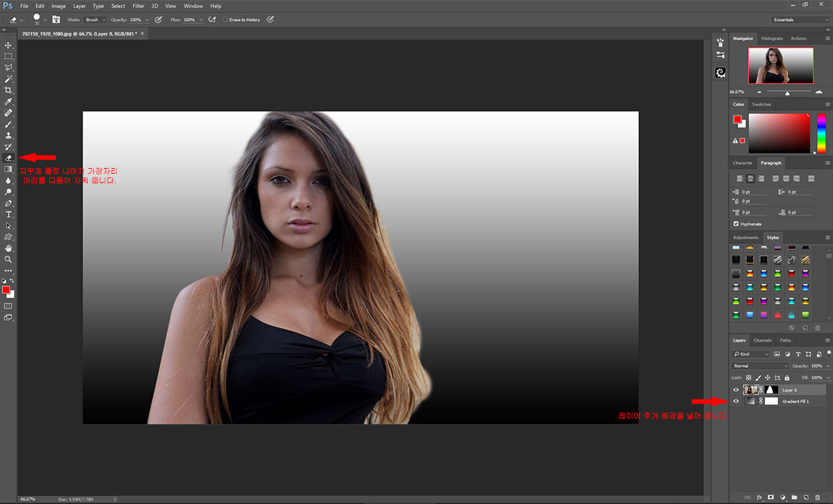The height and width of the screenshot is (504, 833).
Task: Click the Navigator preview thumbnail
Action: click(781, 66)
